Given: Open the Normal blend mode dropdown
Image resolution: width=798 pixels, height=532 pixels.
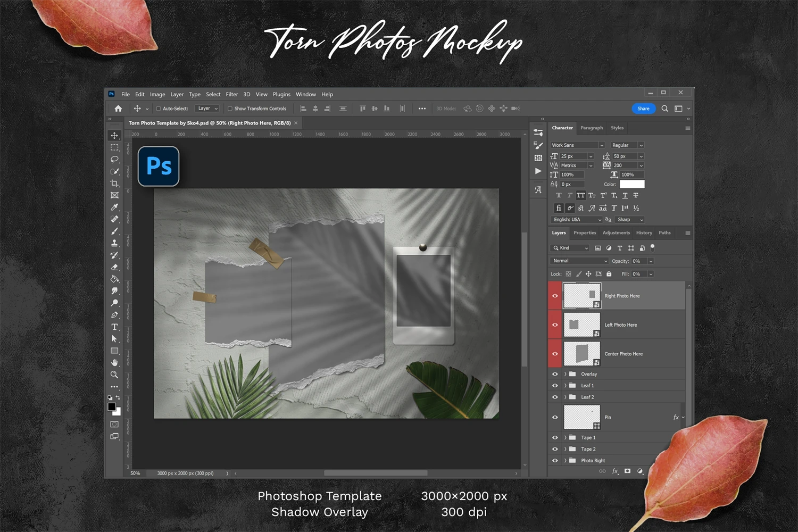Looking at the screenshot, I should tap(579, 261).
